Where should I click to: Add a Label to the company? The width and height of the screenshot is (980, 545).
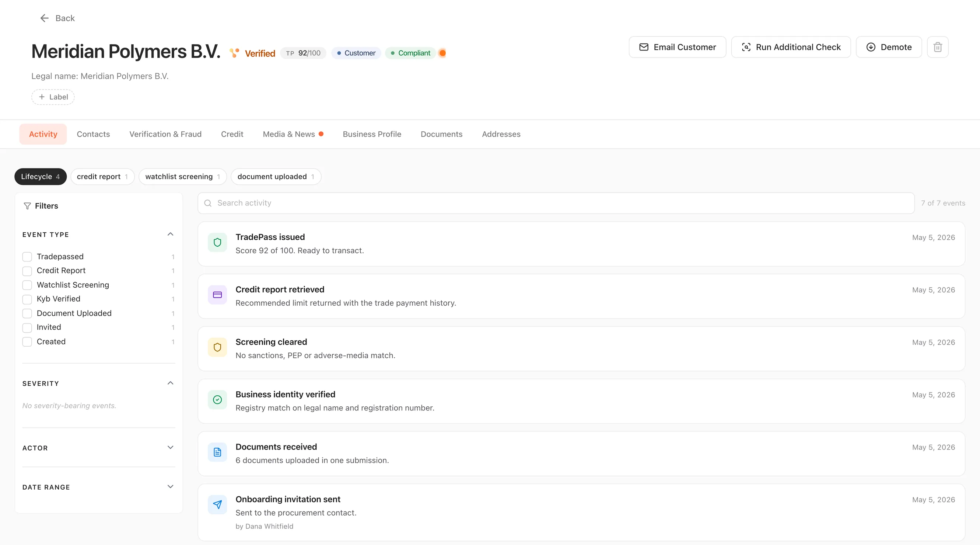click(x=53, y=97)
